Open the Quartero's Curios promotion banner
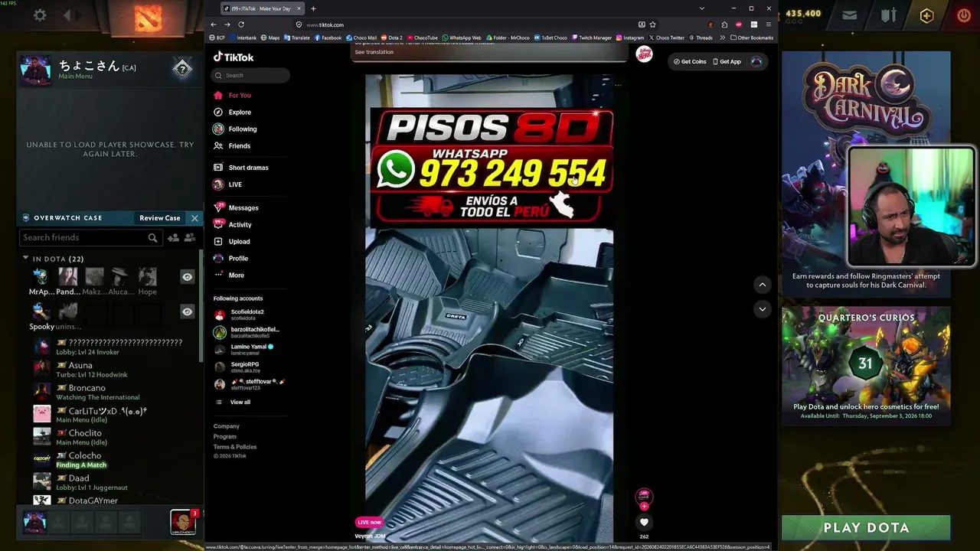This screenshot has height=551, width=980. [x=866, y=365]
